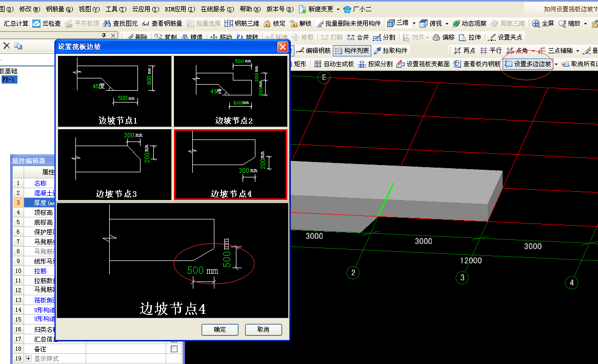Expand 显示样式 row in property editor

click(x=28, y=359)
